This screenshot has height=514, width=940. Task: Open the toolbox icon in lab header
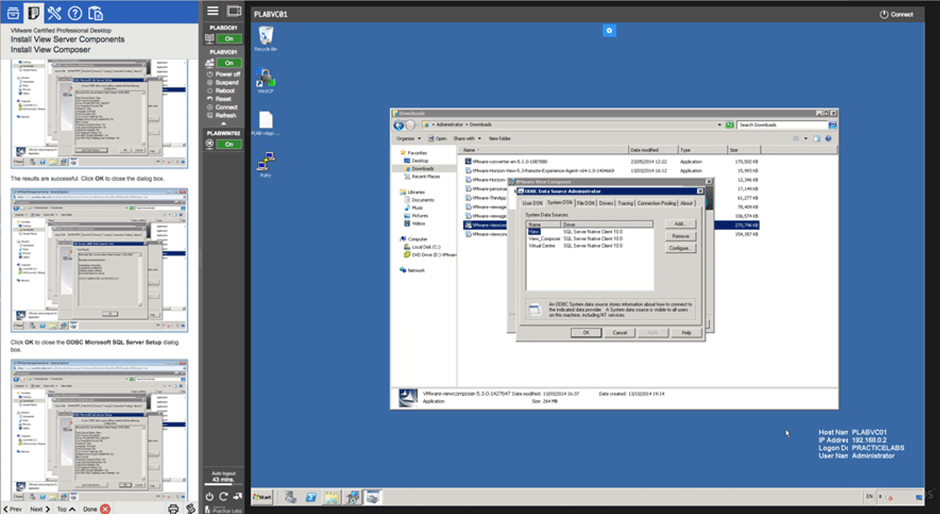[13, 13]
